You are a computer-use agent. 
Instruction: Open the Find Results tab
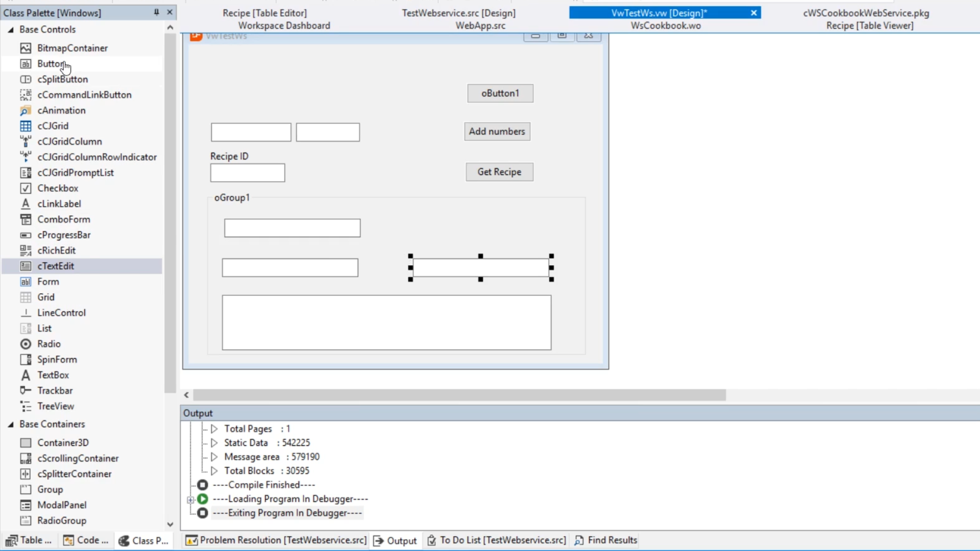(x=606, y=540)
